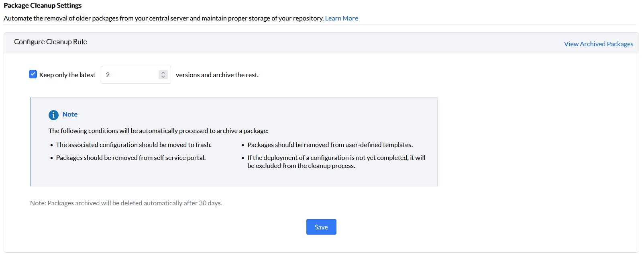This screenshot has width=644, height=268.
Task: Click the 'Automate the removal' description text
Action: tap(163, 18)
